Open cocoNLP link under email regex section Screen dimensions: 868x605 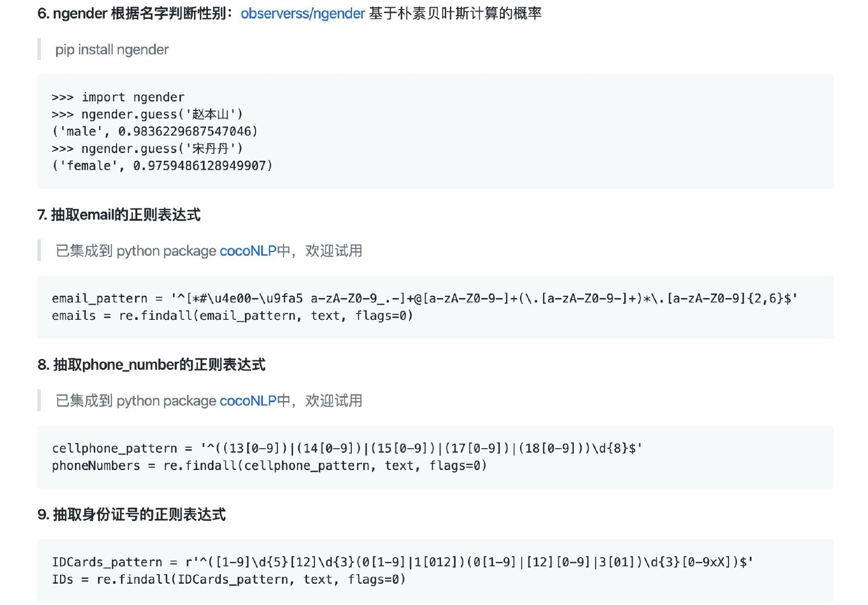[x=248, y=251]
